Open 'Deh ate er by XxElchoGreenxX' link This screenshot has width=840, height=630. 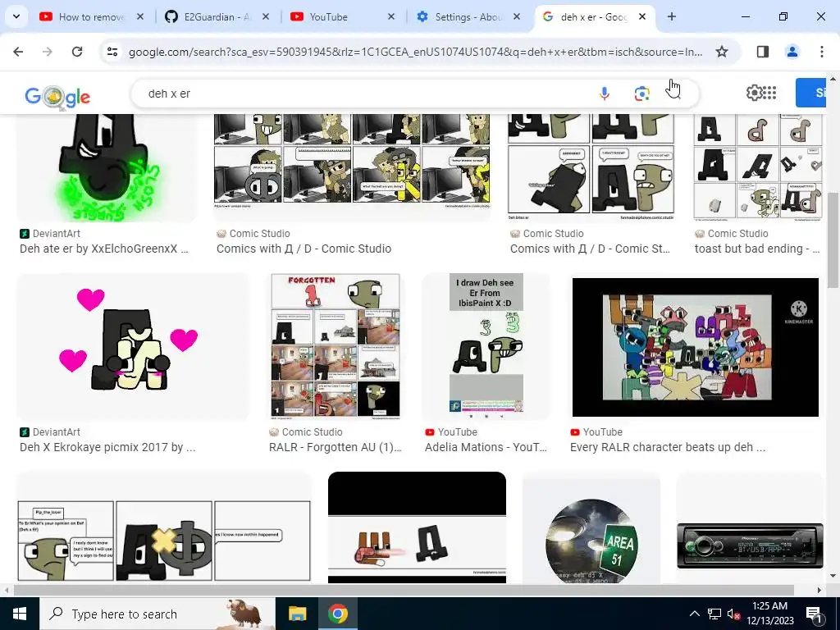pos(104,249)
